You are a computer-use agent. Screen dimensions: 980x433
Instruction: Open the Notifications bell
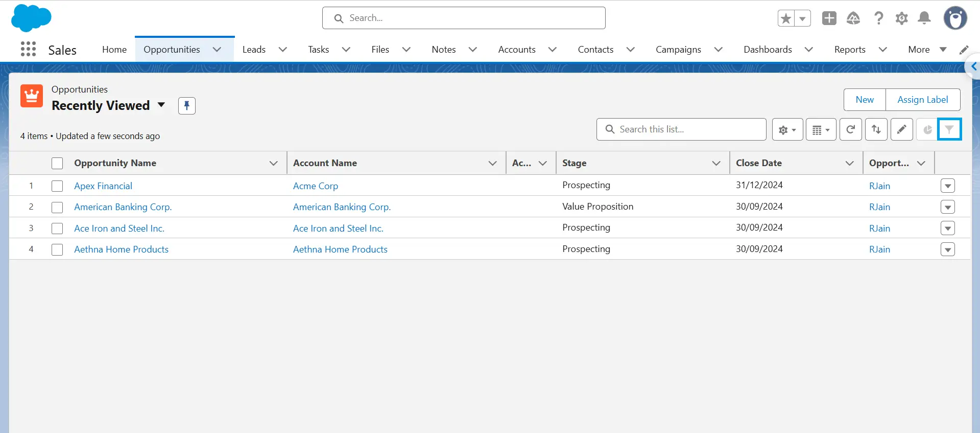(x=924, y=18)
